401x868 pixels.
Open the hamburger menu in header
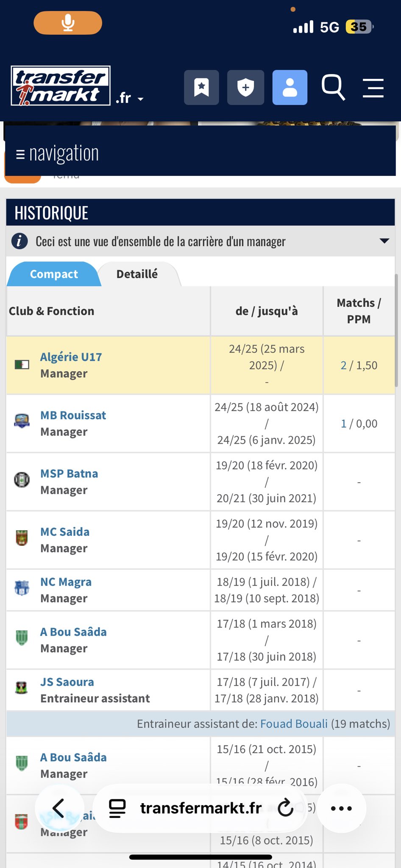tap(373, 88)
